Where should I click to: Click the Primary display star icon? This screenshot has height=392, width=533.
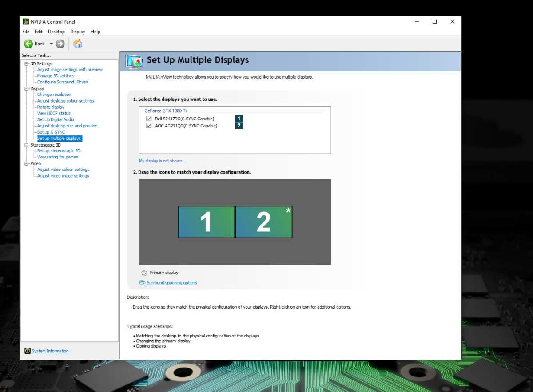144,273
